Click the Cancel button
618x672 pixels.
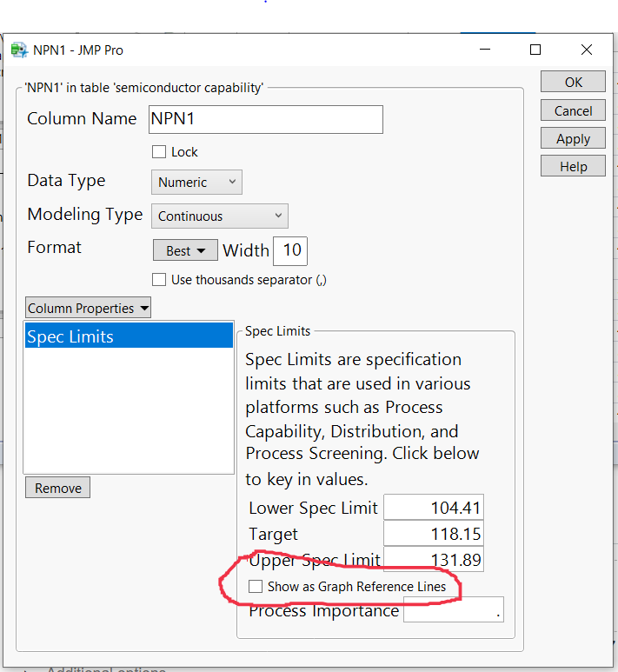pos(573,111)
